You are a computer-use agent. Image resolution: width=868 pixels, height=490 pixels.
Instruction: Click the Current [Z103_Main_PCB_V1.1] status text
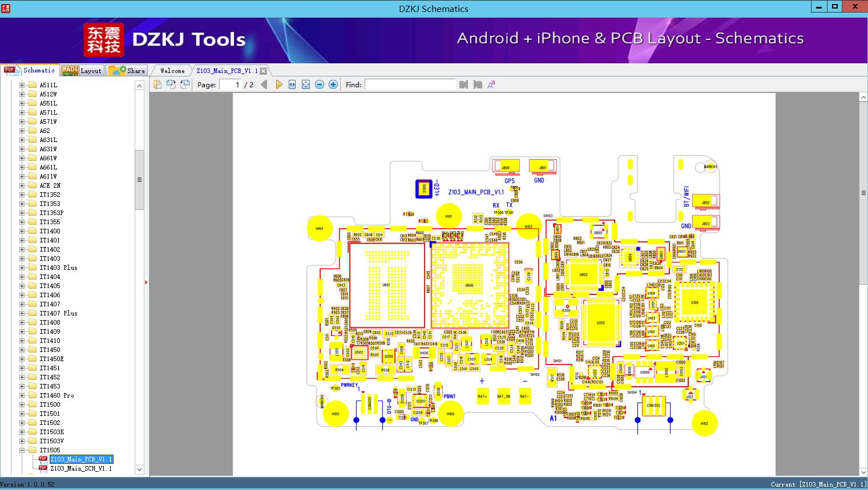[x=818, y=484]
